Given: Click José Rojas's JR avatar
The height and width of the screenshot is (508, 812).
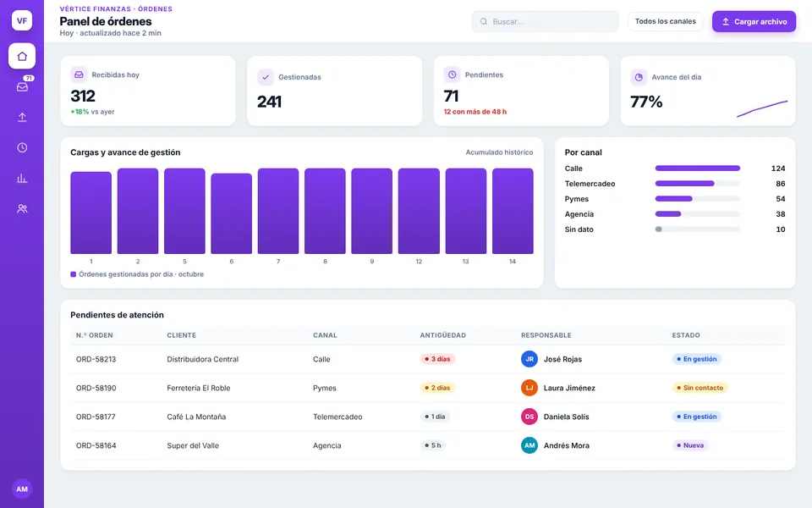Looking at the screenshot, I should pos(529,359).
